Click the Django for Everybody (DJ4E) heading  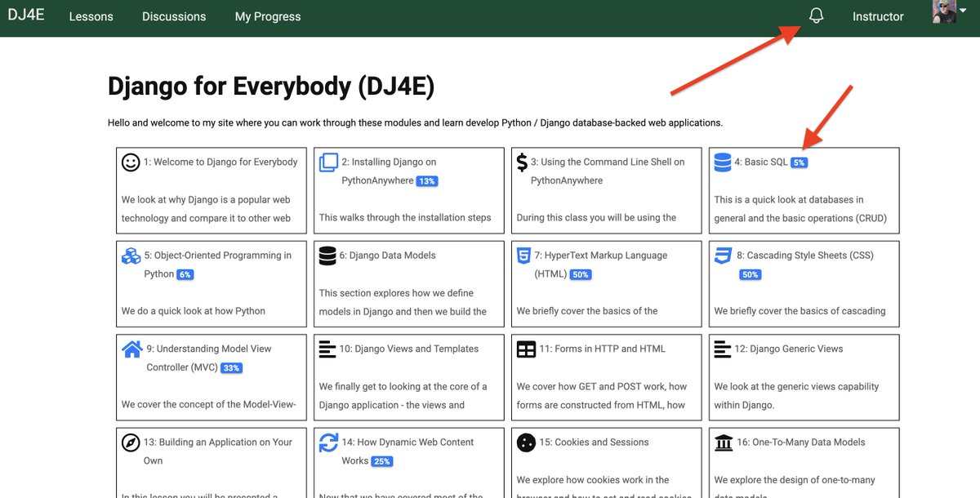[x=271, y=87]
